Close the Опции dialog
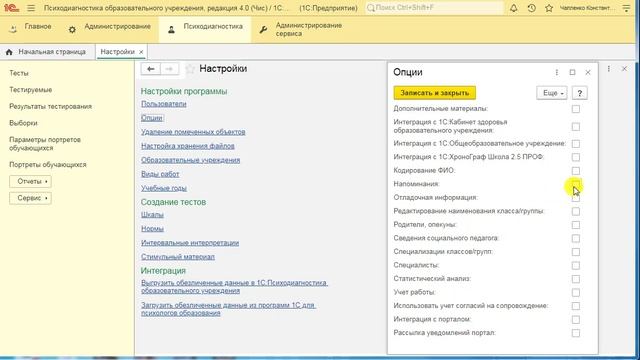Viewport: 640px width, 360px height. click(x=588, y=72)
